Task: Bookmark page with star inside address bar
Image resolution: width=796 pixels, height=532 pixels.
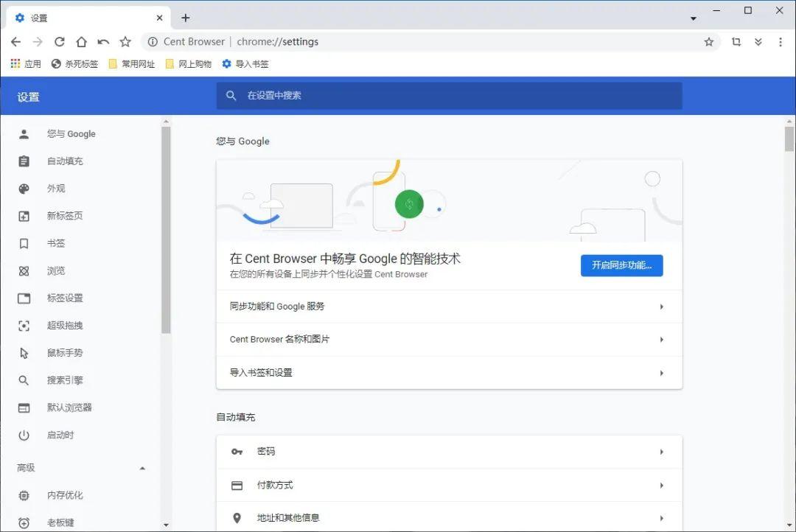Action: coord(709,41)
